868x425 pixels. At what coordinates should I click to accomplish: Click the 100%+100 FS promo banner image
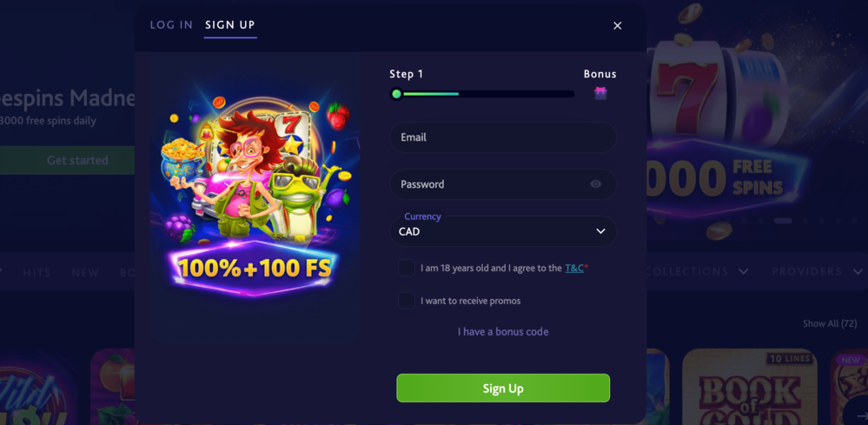255,196
